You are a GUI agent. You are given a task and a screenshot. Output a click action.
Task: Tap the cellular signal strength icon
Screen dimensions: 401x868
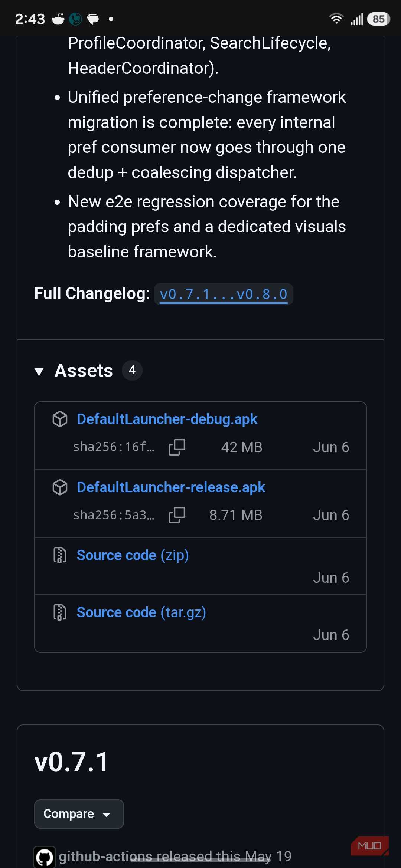tap(357, 19)
